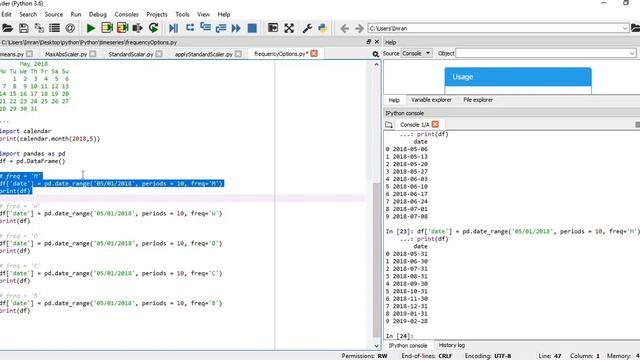Close Console 1/A tab

(435, 124)
